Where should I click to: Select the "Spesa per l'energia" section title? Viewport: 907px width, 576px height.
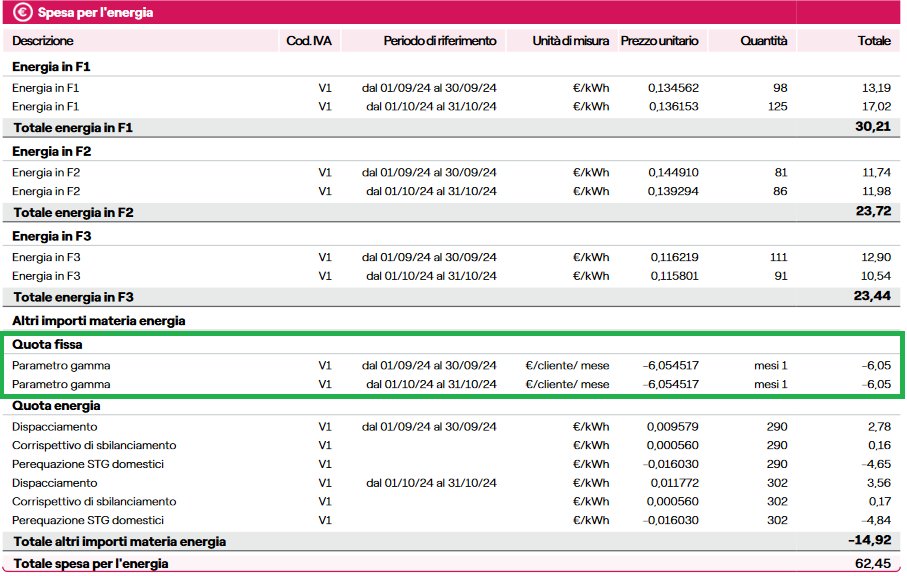pos(95,13)
